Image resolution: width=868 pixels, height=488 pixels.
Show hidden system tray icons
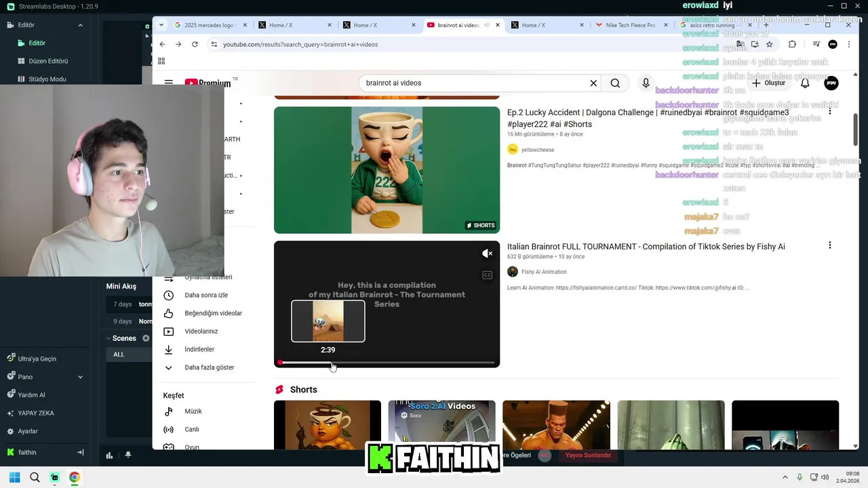pyautogui.click(x=785, y=477)
